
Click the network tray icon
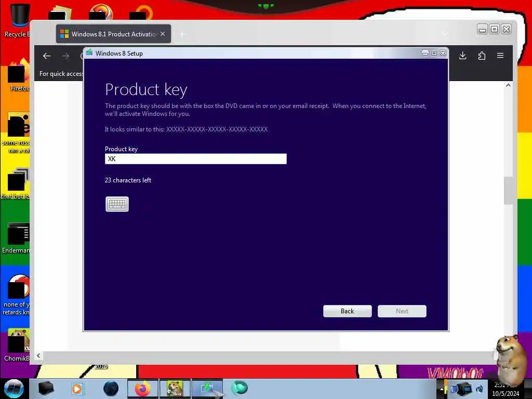(464, 389)
